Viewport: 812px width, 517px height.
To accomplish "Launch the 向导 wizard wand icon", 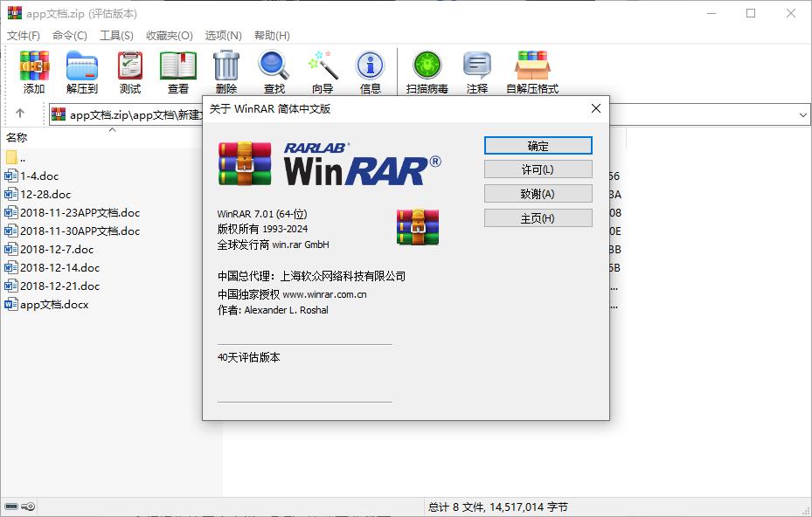I will coord(323,65).
